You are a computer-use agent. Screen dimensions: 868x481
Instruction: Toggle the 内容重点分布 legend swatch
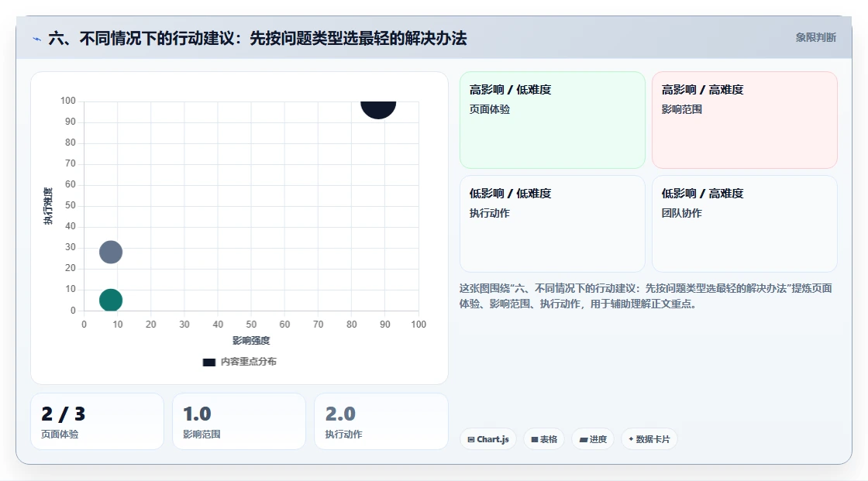click(x=208, y=362)
